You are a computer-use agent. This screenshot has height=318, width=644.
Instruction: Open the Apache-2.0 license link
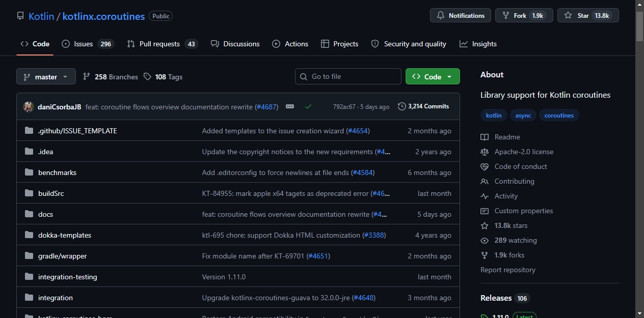[517, 152]
